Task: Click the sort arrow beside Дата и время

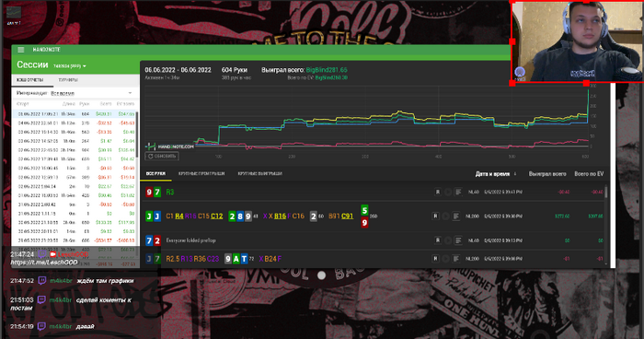Action: (515, 174)
